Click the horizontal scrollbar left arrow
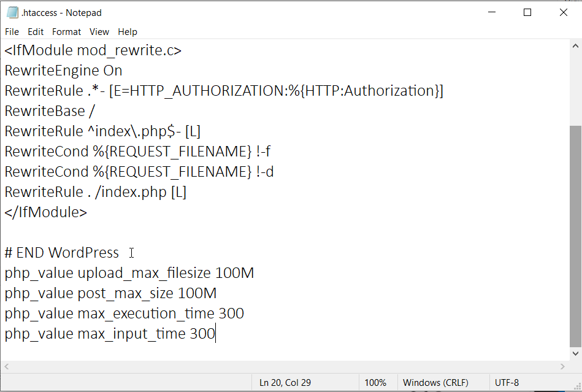Viewport: 582px width, 392px height. pos(6,366)
